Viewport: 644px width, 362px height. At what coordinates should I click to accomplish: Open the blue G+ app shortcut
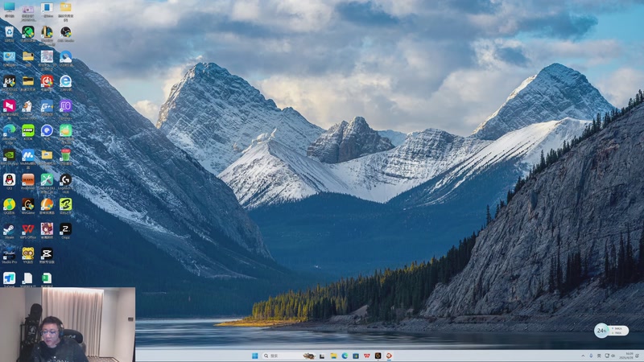coord(47,106)
